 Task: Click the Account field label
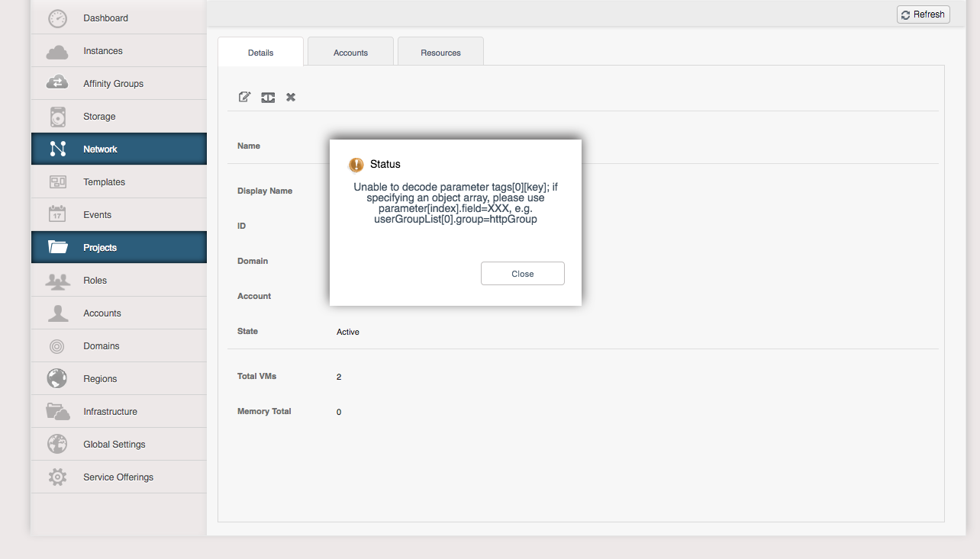point(254,296)
